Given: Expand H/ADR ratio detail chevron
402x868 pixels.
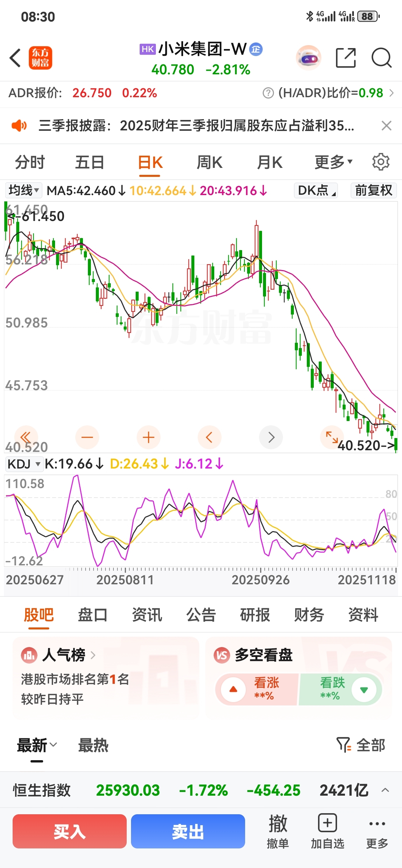Looking at the screenshot, I should 392,93.
